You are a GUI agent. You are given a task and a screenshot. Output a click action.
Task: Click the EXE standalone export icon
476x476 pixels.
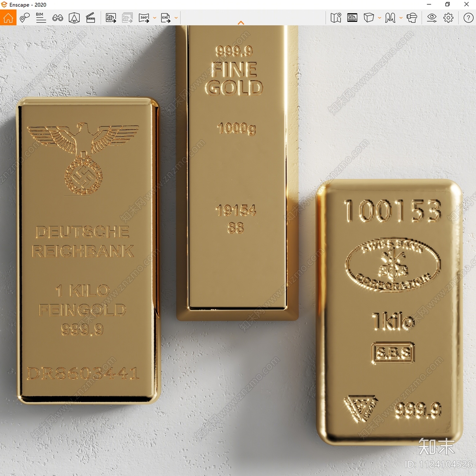(166, 18)
